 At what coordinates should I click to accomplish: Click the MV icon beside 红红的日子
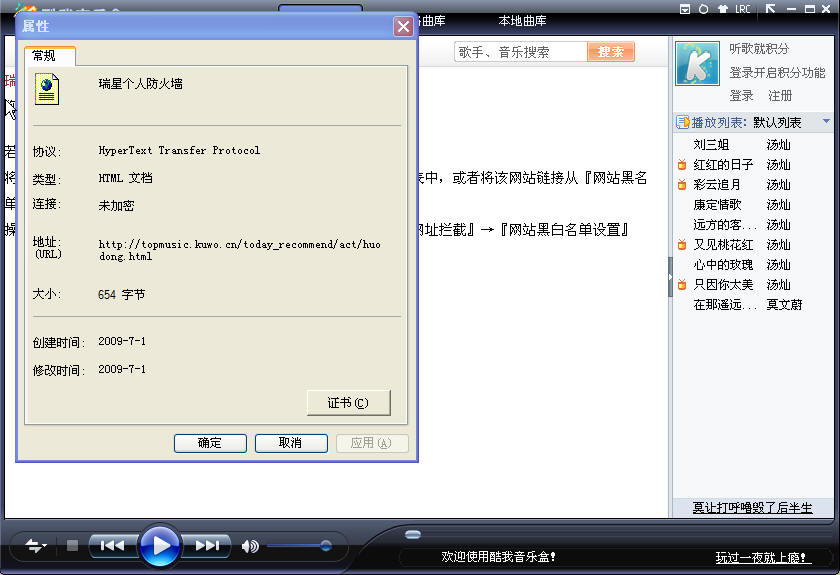click(682, 165)
